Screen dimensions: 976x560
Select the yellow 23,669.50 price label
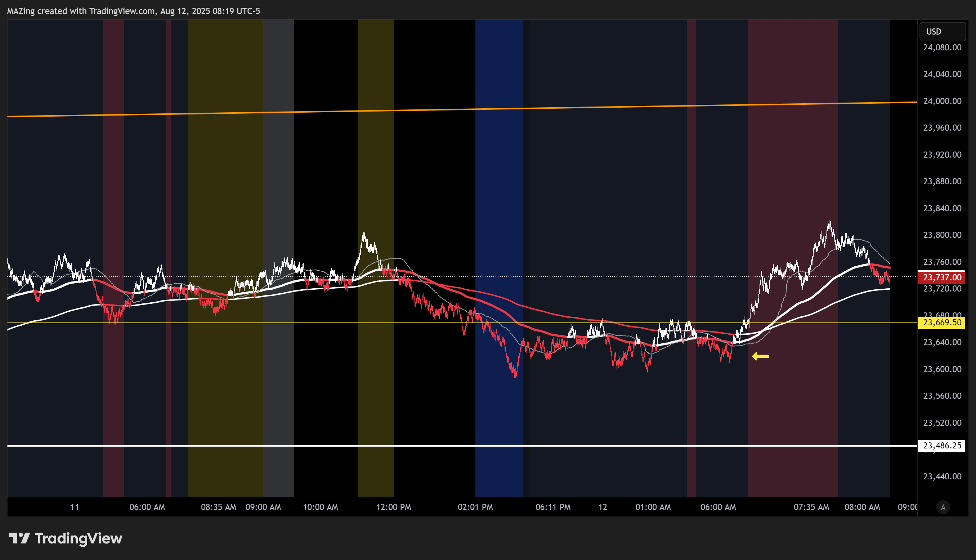point(942,322)
